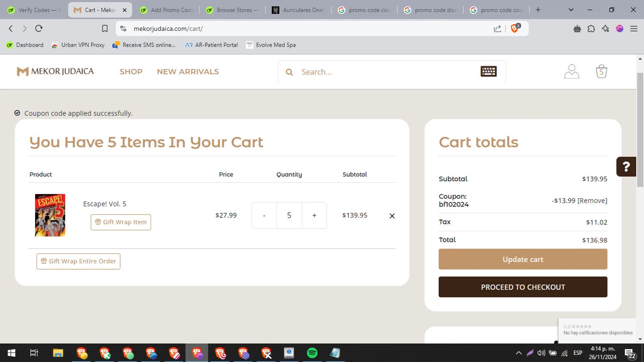Click the Escape! Vol. 5 cover thumbnail
Viewport: 644px width, 362px height.
click(50, 215)
